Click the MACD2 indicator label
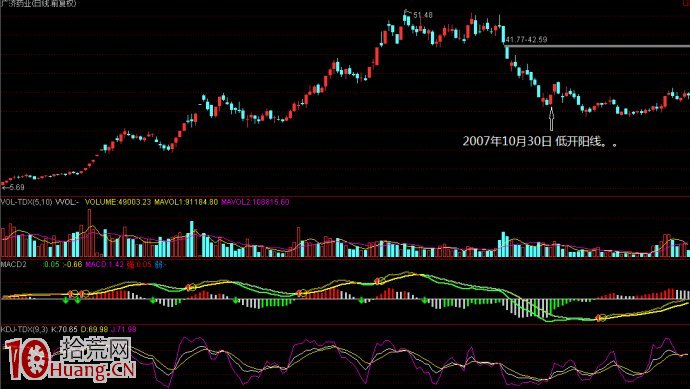This screenshot has height=389, width=690. coord(14,264)
